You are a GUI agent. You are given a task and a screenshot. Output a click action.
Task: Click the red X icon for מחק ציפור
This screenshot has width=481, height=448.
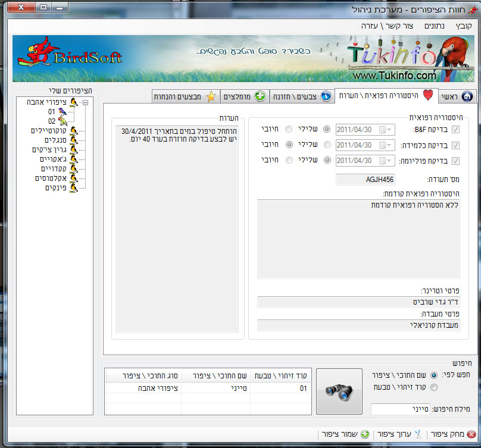click(x=471, y=434)
